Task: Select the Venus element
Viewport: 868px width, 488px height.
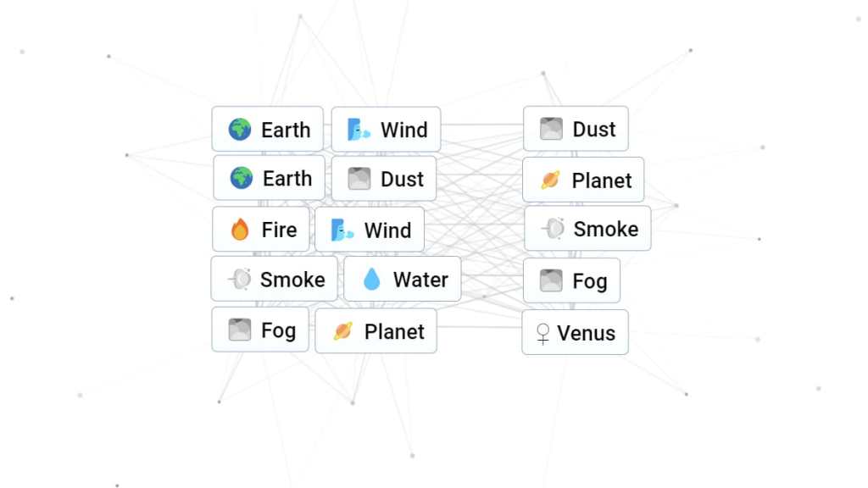Action: point(575,332)
